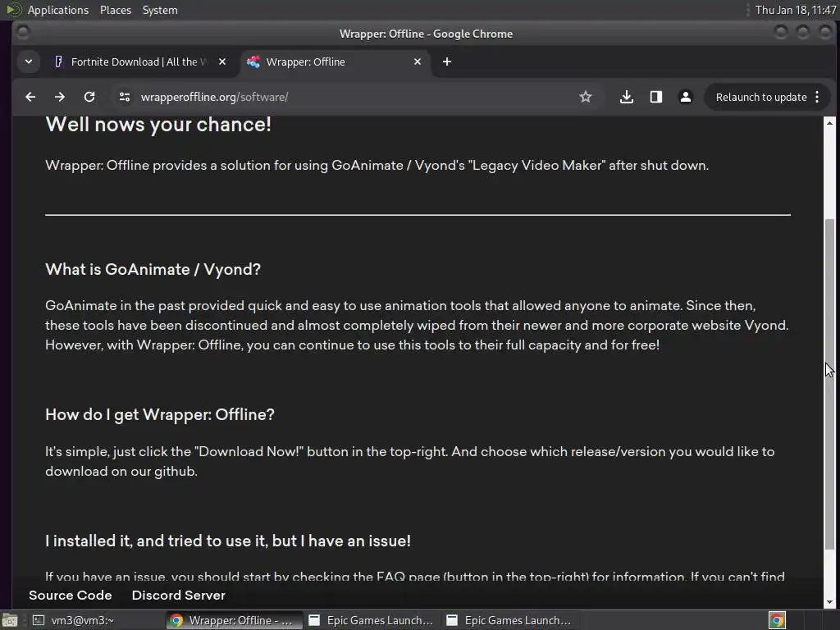840x630 pixels.
Task: Click the window menu button in titlebar
Action: tap(23, 33)
